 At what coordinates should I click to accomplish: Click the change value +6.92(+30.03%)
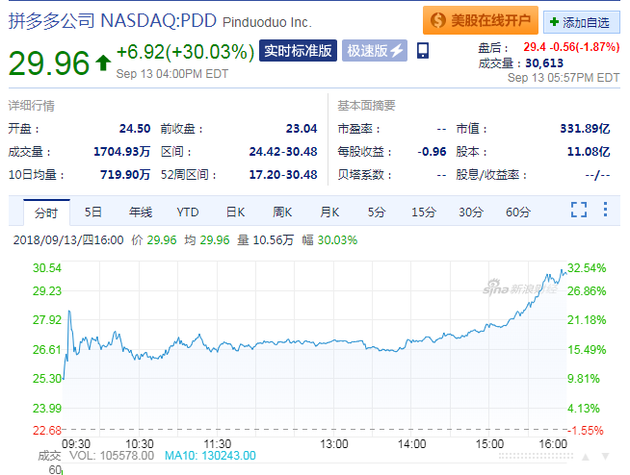[185, 52]
